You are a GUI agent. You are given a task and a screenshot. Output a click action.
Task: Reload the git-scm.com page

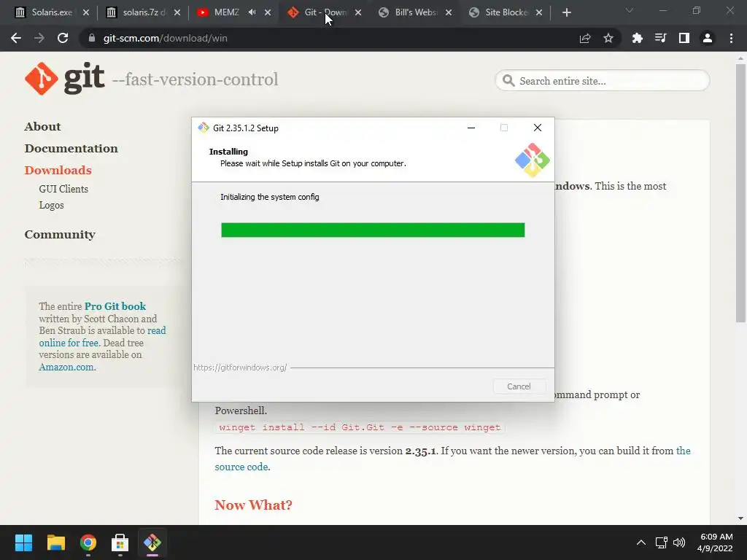pyautogui.click(x=63, y=38)
